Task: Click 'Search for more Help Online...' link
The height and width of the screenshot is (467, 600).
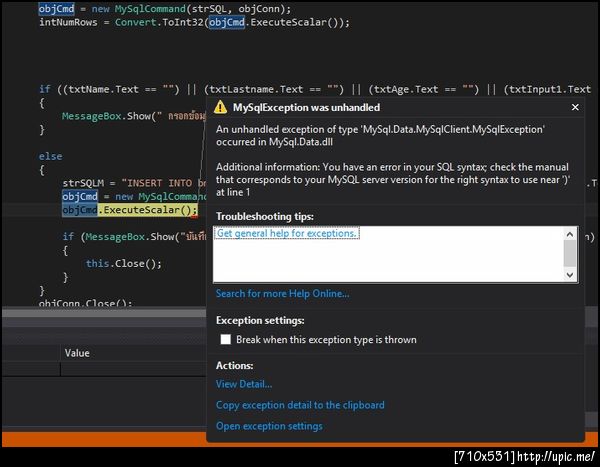Action: click(x=282, y=294)
